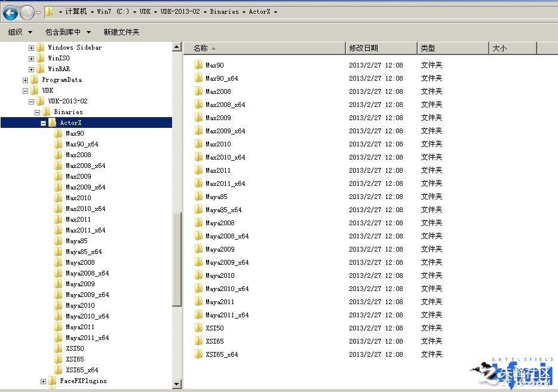Click the Max90 folder icon in file list
Viewport: 558px width, 392px height.
point(198,65)
